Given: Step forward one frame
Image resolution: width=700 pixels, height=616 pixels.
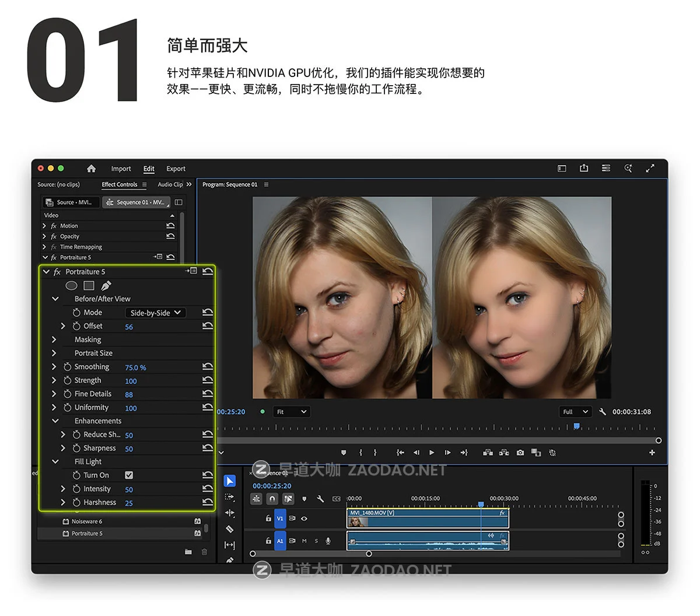Looking at the screenshot, I should (447, 453).
